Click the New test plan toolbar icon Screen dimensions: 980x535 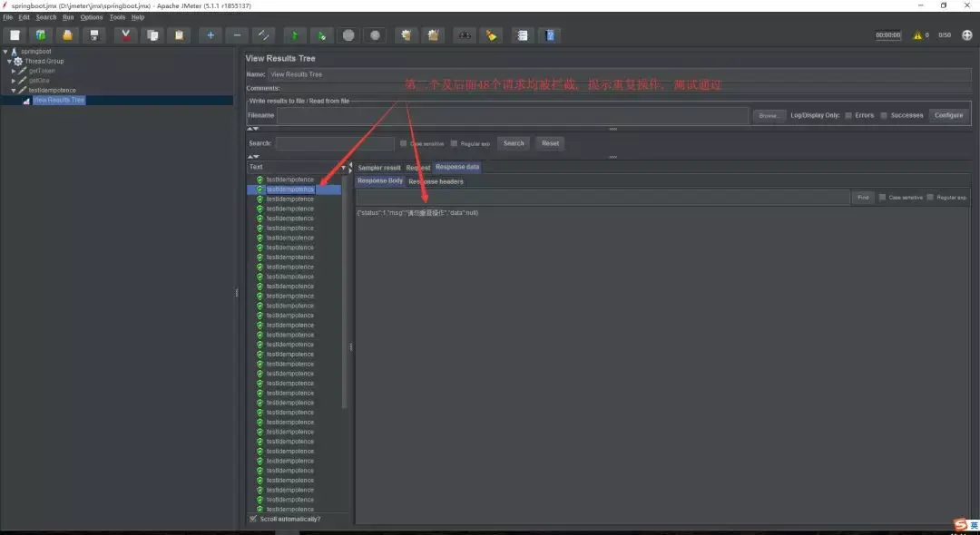(x=15, y=35)
